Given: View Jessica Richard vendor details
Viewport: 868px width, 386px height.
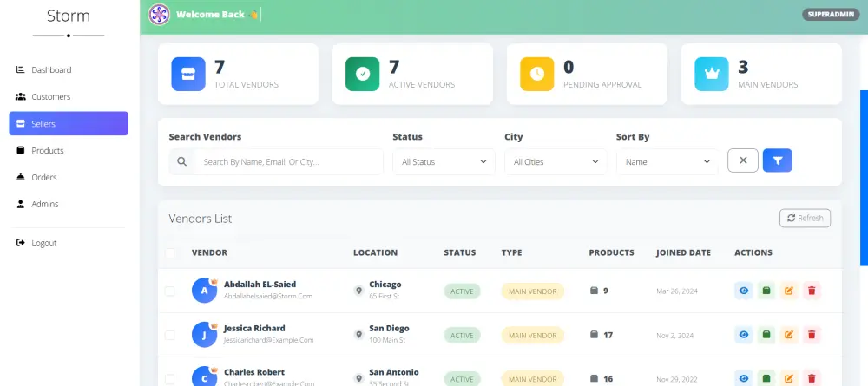Looking at the screenshot, I should point(744,335).
